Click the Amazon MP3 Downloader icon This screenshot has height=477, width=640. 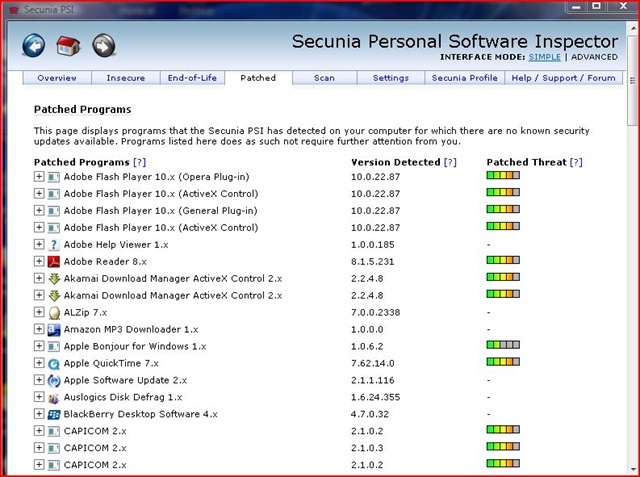53,330
